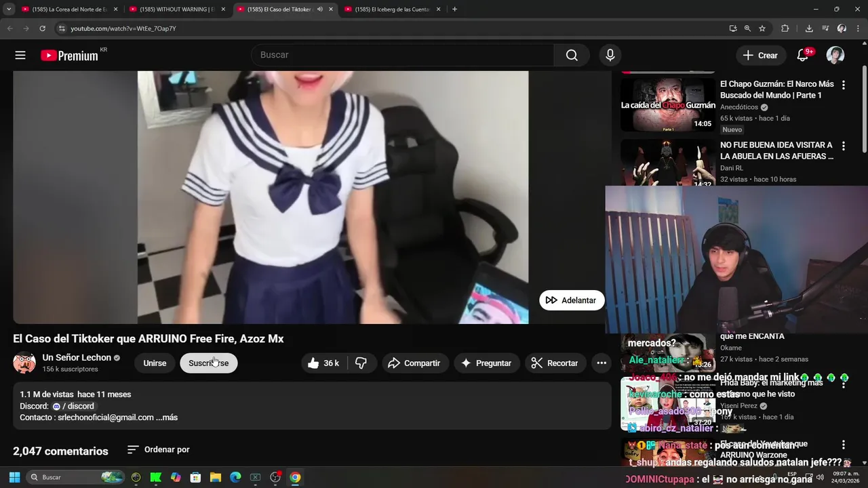Open the notifications bell
This screenshot has width=868, height=488.
(803, 56)
